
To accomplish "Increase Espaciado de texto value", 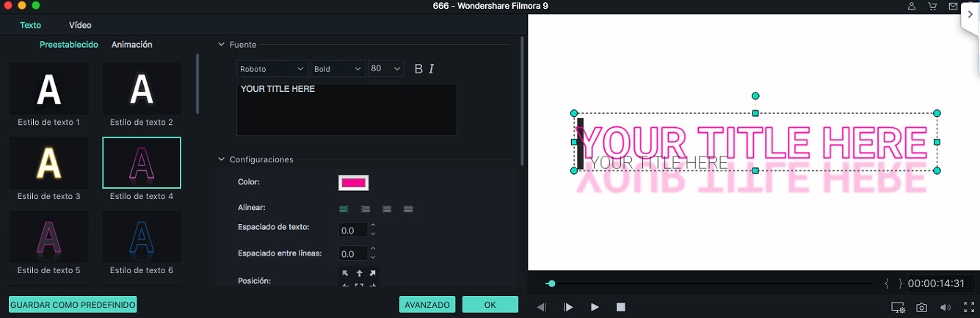I will pos(373,226).
